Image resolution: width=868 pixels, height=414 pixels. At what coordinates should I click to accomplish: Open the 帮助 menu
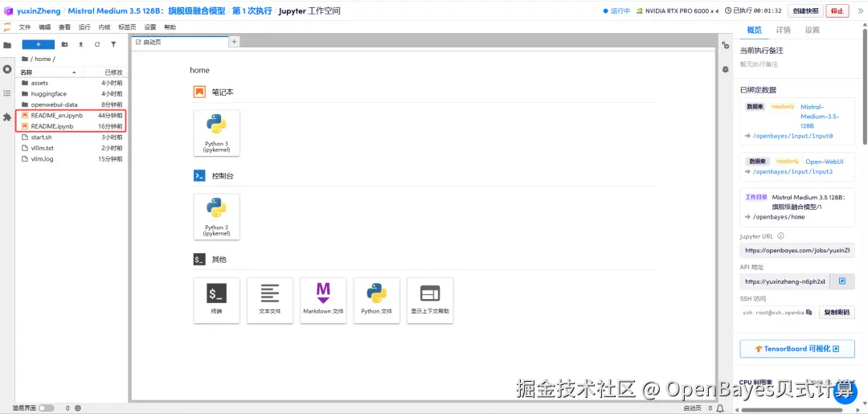170,27
